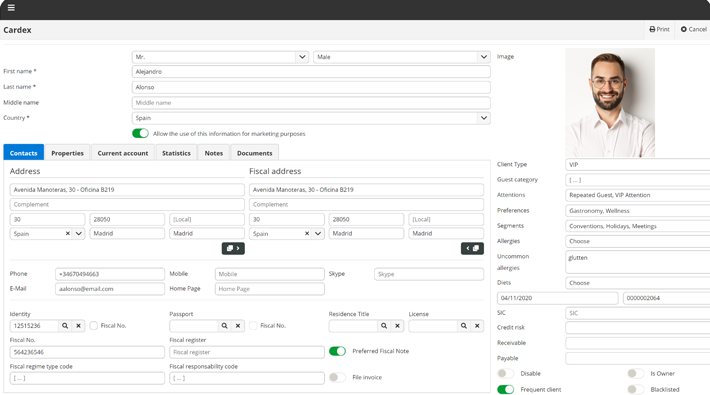
Task: Toggle the Disable switch
Action: tap(505, 373)
